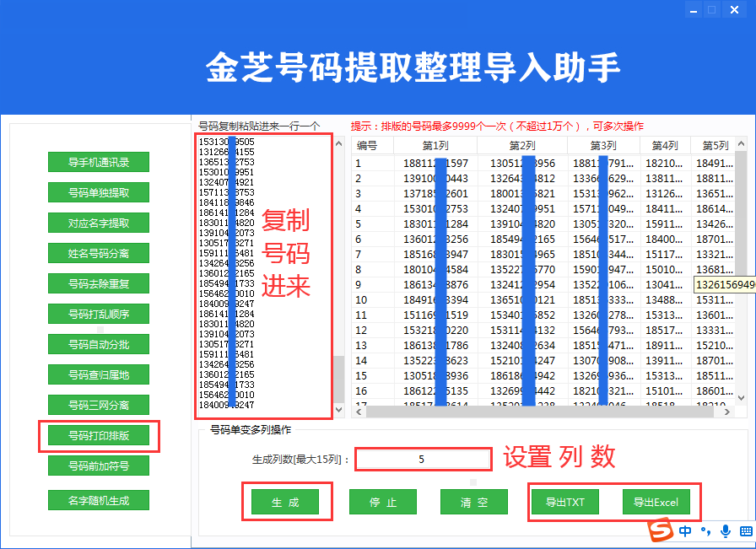Export numbers with the 导出TXT button

click(x=567, y=502)
